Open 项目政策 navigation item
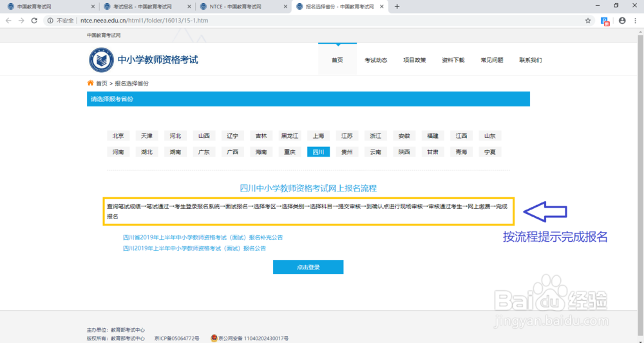The width and height of the screenshot is (644, 343). (414, 60)
